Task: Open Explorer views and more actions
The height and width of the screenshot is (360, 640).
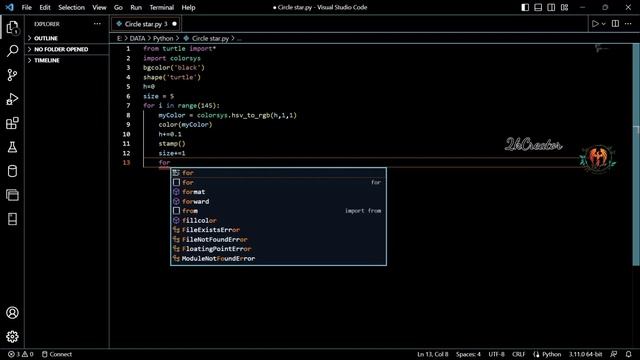Action: (97, 24)
